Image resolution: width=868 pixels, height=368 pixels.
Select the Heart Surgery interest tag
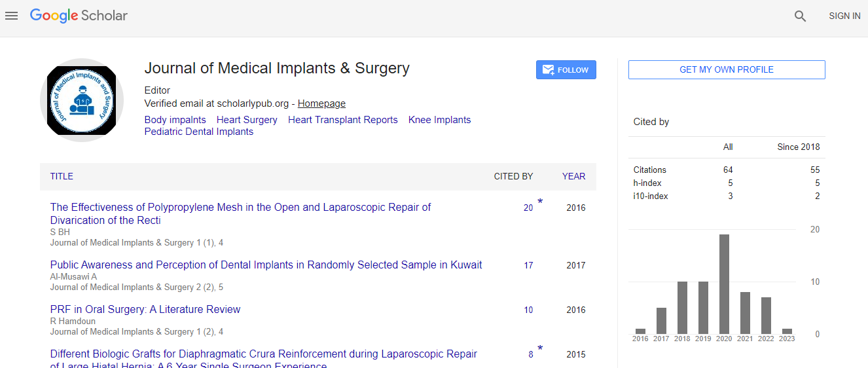click(247, 120)
